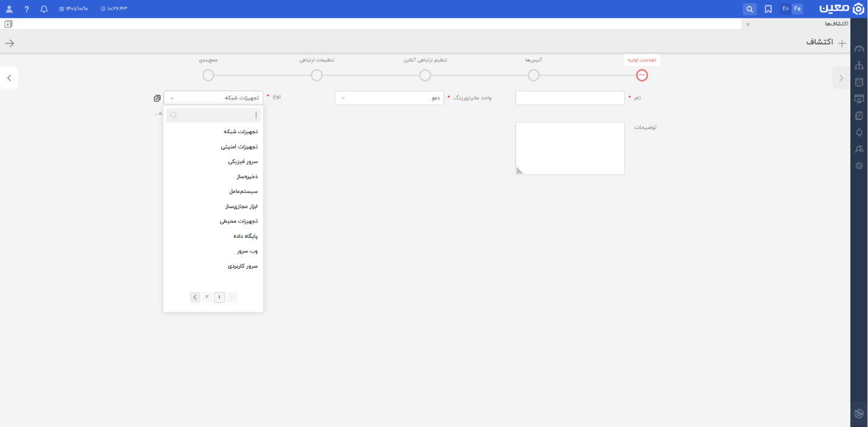Open the user profile icon
This screenshot has height=427, width=868.
9,9
